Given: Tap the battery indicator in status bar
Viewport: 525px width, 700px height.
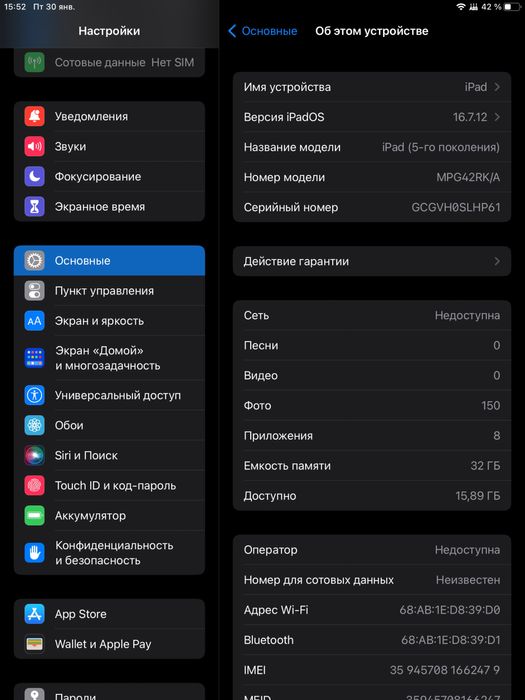Looking at the screenshot, I should tap(512, 7).
